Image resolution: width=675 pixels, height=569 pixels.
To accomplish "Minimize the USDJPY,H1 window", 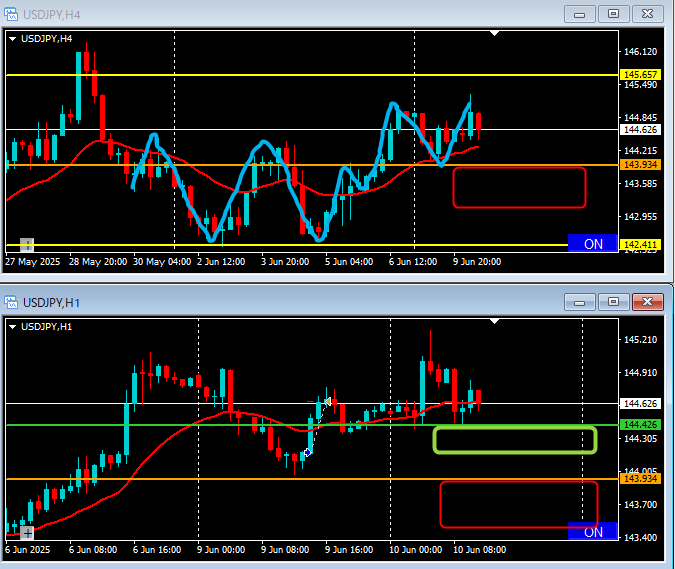I will [x=579, y=302].
